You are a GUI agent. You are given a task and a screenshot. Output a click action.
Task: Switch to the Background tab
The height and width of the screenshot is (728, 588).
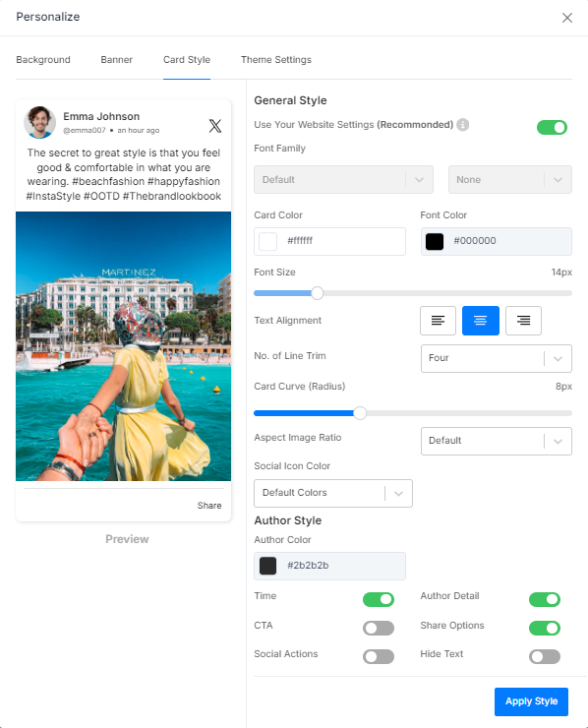coord(43,59)
